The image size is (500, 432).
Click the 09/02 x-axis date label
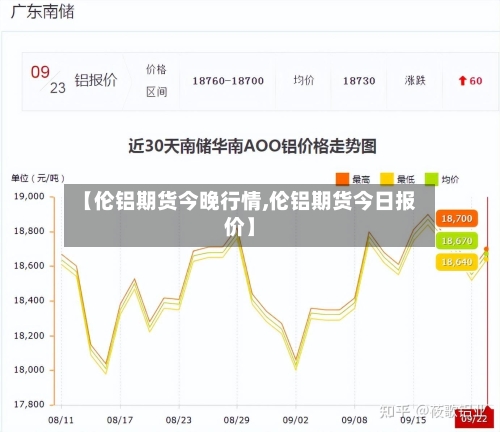pyautogui.click(x=295, y=420)
